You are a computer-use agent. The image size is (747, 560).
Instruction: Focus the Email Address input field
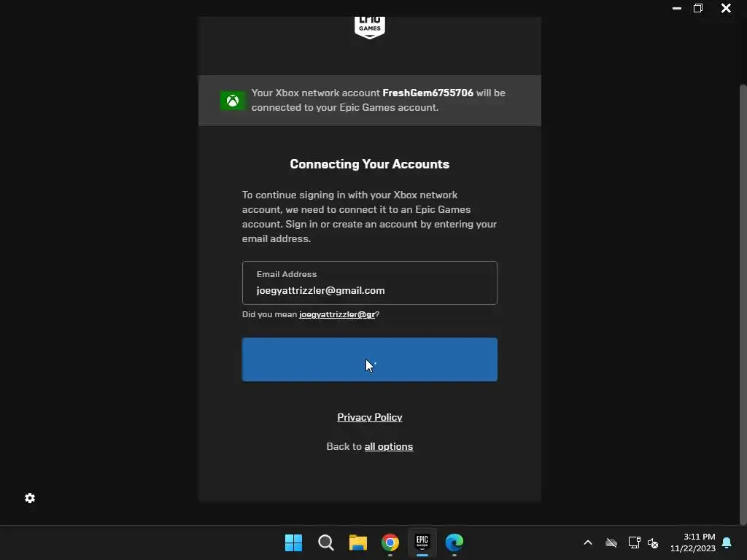click(370, 283)
